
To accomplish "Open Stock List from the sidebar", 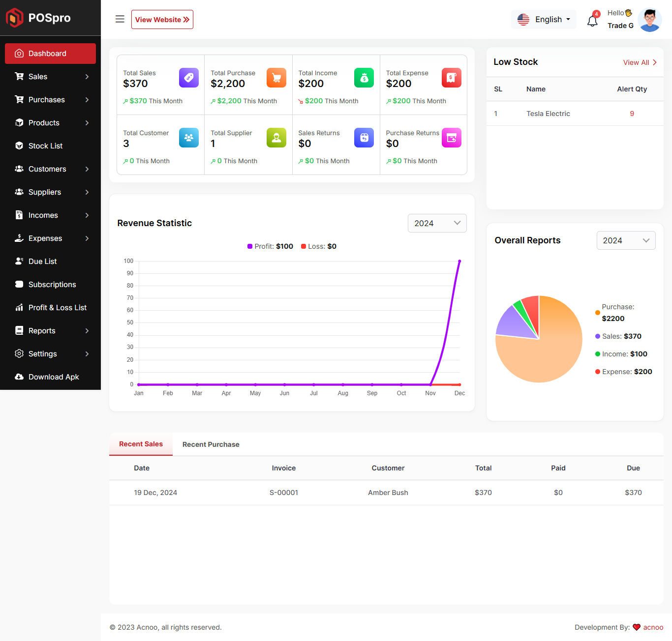I will [45, 146].
